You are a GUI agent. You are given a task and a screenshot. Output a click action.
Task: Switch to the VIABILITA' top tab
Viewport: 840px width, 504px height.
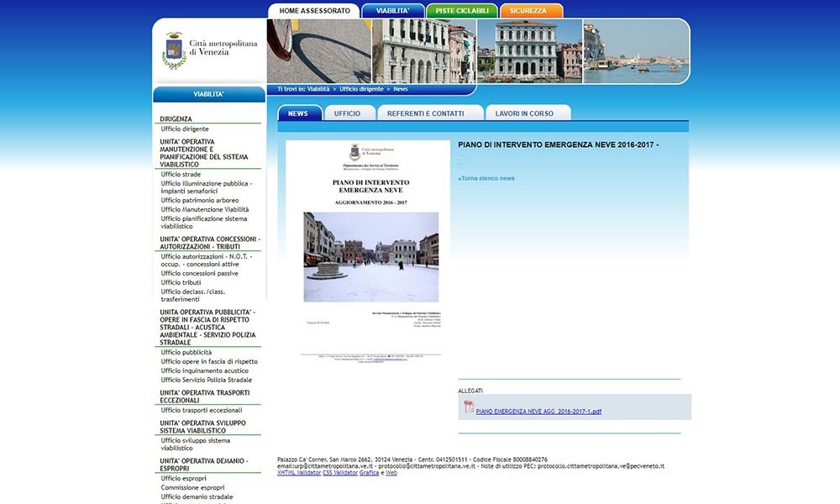point(392,11)
